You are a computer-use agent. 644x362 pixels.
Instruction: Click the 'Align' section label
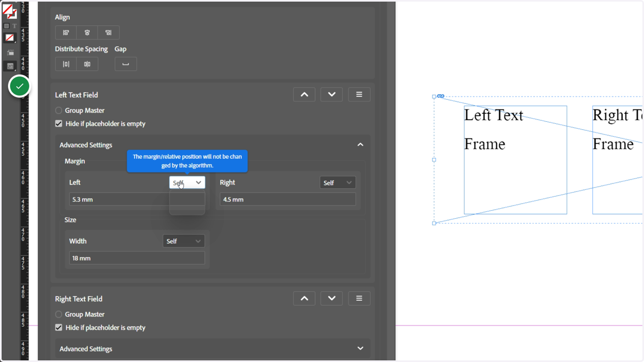pos(63,17)
